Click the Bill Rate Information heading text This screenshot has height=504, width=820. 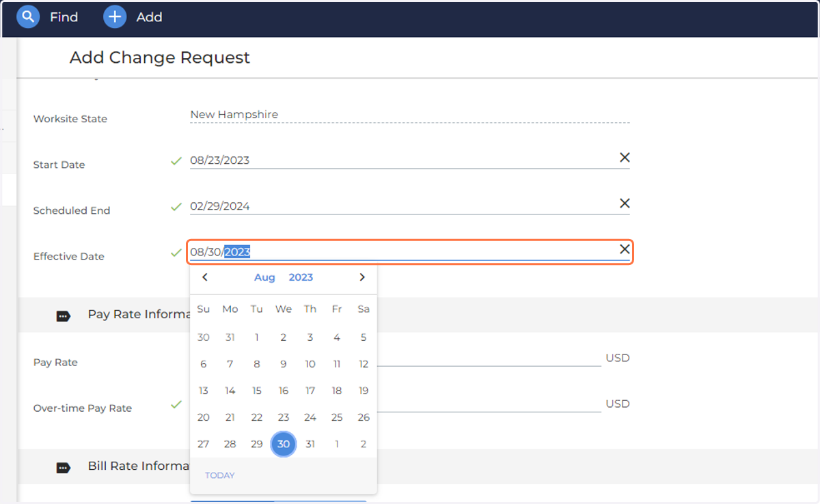click(x=139, y=466)
